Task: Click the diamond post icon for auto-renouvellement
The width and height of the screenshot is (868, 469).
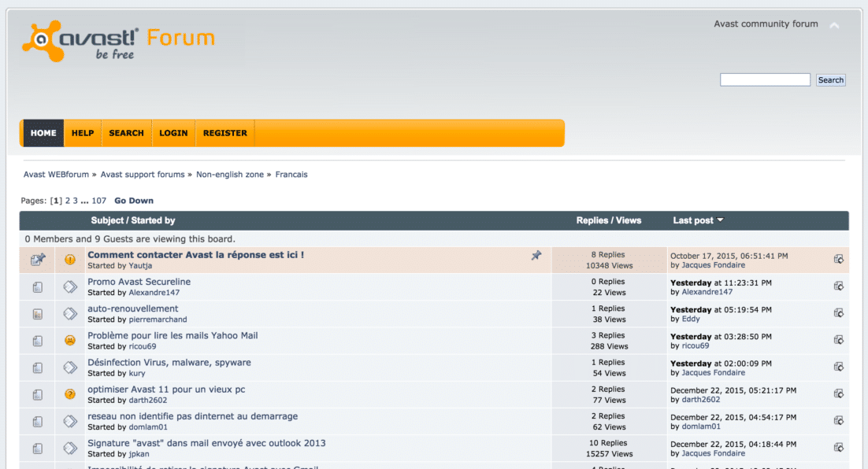Action: pos(70,314)
